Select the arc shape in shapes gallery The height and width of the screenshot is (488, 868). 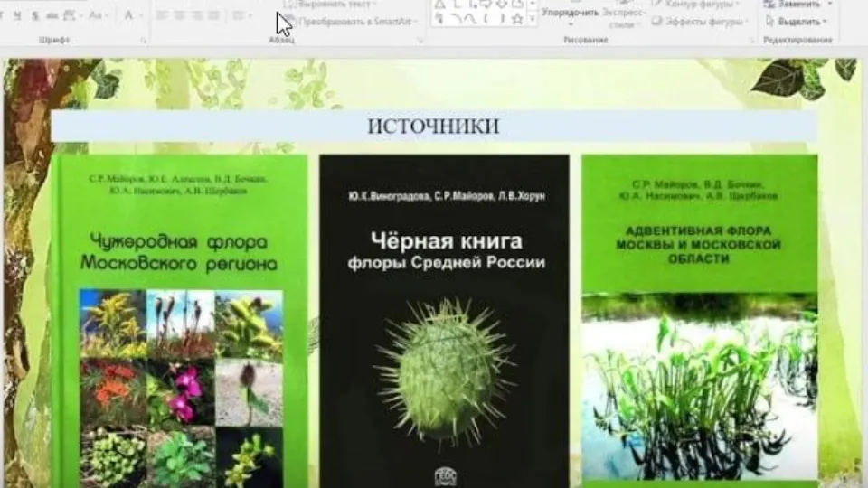(455, 19)
